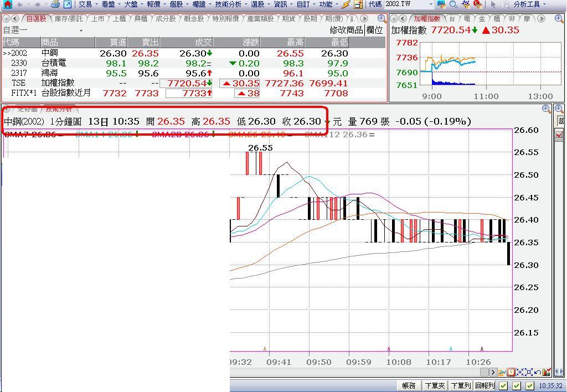Image resolution: width=567 pixels, height=392 pixels.
Task: Click the 漲跌 column header
Action: 237,42
